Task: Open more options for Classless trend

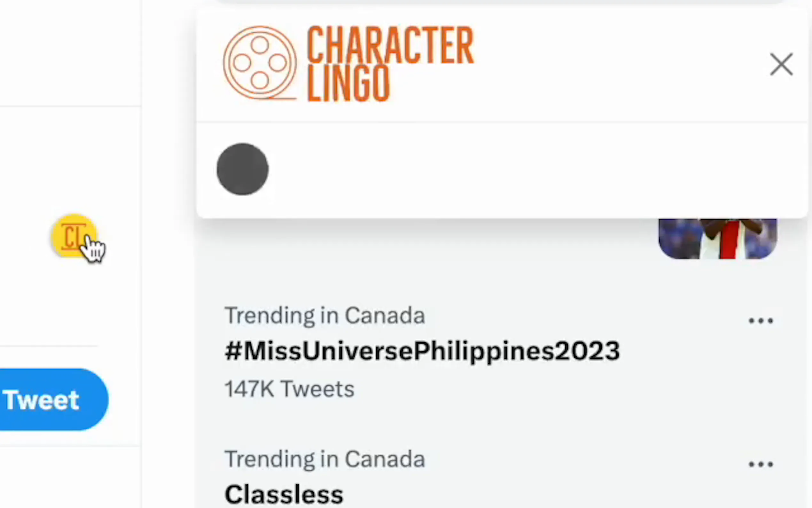Action: [x=761, y=464]
